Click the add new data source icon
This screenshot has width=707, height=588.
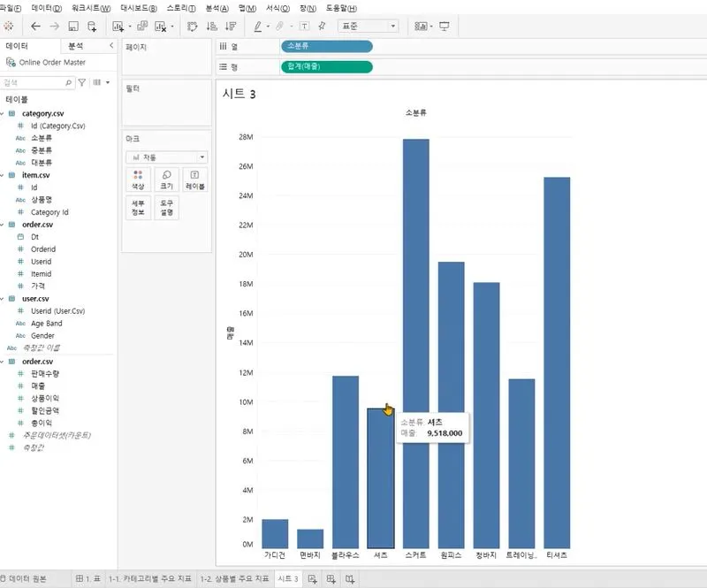pos(92,27)
